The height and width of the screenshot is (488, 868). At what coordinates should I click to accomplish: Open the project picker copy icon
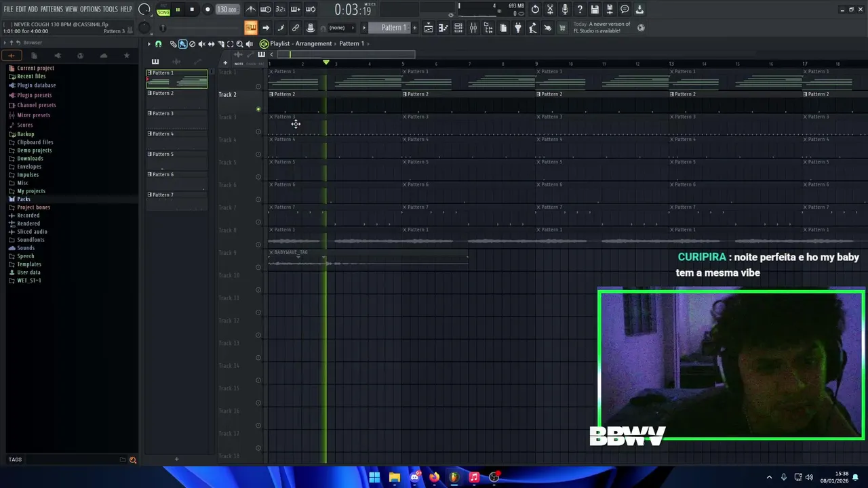tap(503, 28)
